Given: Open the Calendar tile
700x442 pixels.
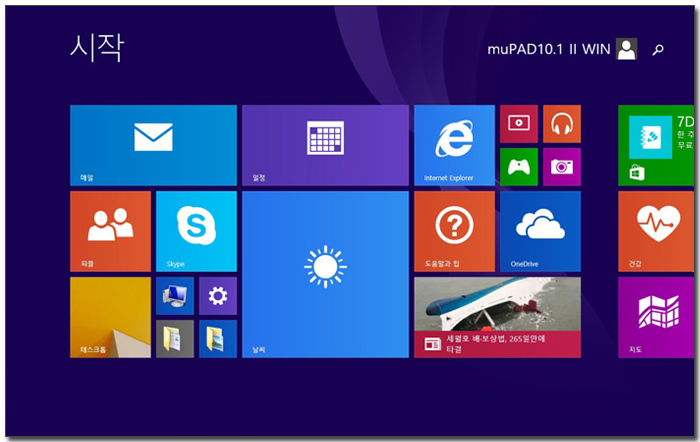Looking at the screenshot, I should (325, 145).
